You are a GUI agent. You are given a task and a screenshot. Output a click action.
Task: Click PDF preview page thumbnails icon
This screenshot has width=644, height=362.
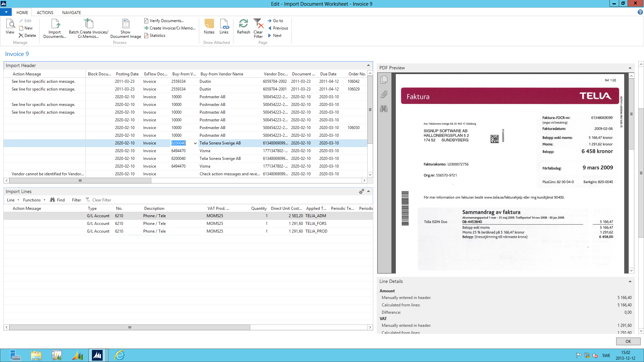(384, 79)
